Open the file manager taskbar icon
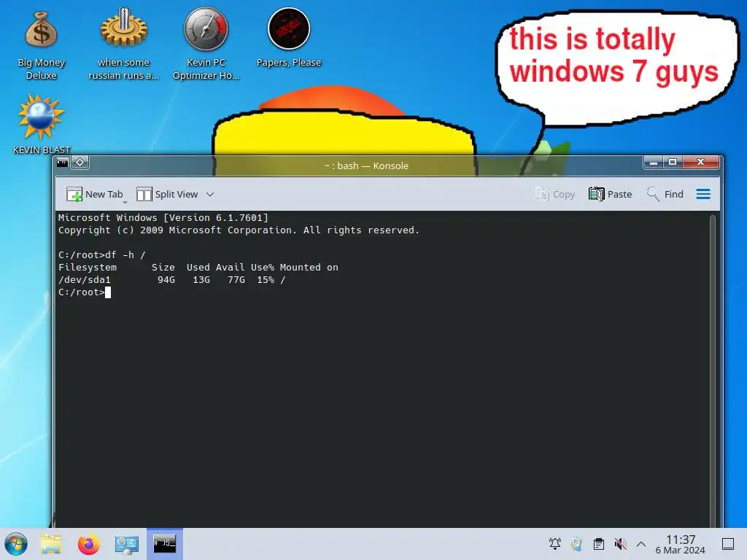Viewport: 747px width, 560px height. (51, 544)
